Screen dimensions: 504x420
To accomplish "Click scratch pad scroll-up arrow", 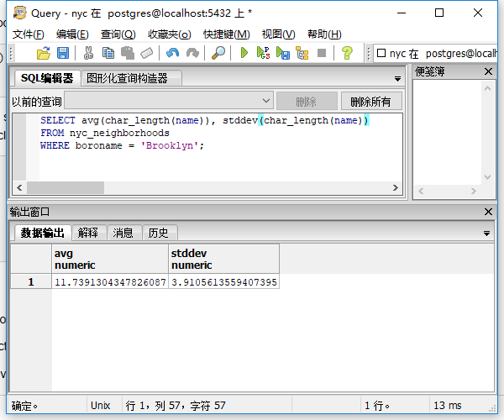I will pyautogui.click(x=487, y=88).
